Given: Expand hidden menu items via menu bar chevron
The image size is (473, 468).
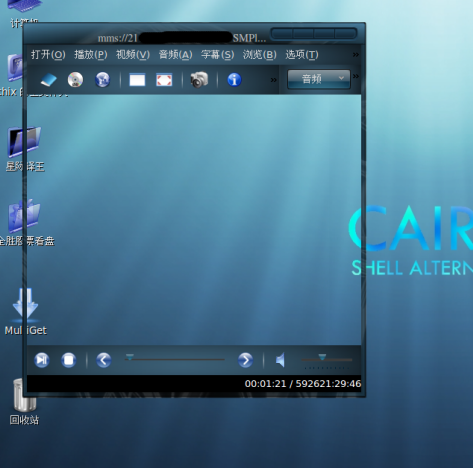Looking at the screenshot, I should (x=356, y=55).
